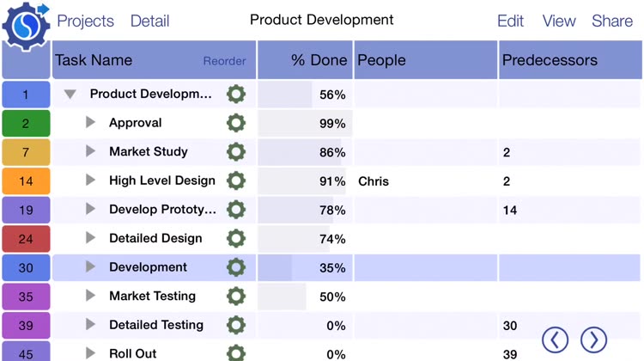Open the Share menu

coord(612,21)
